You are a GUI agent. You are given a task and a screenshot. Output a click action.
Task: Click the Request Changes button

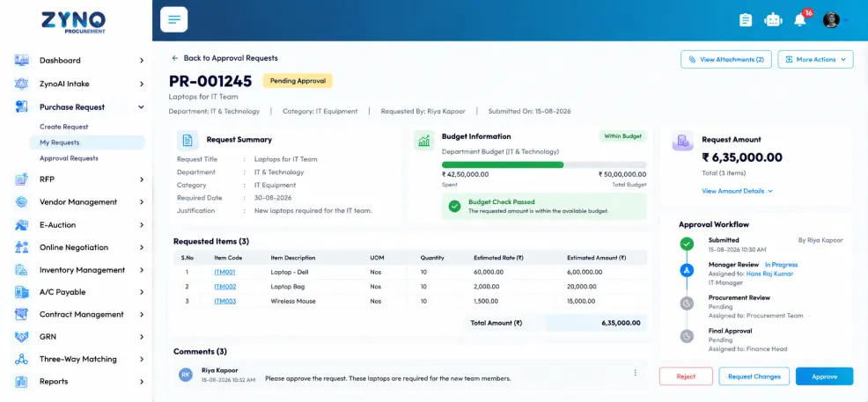pos(754,376)
